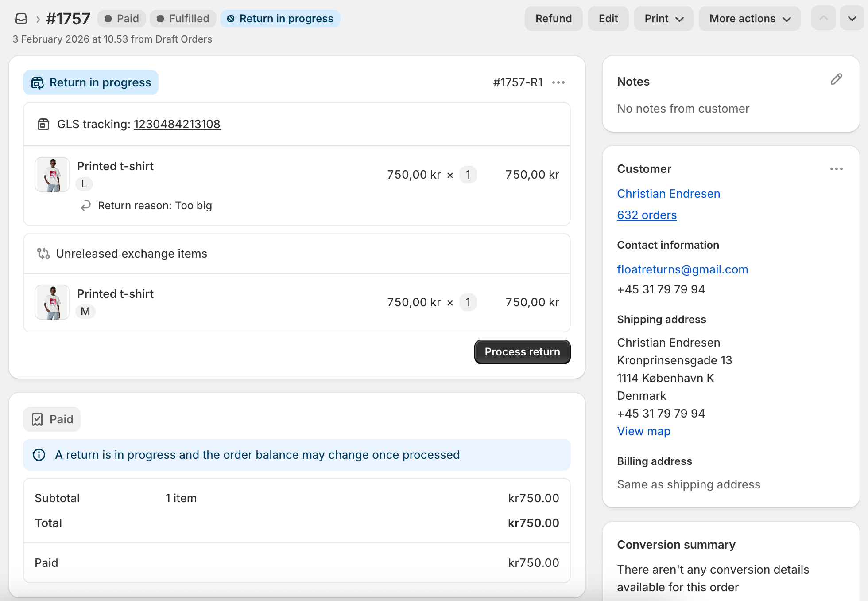Click the orders inbox icon in breadcrumb
Viewport: 868px width, 601px height.
click(21, 19)
